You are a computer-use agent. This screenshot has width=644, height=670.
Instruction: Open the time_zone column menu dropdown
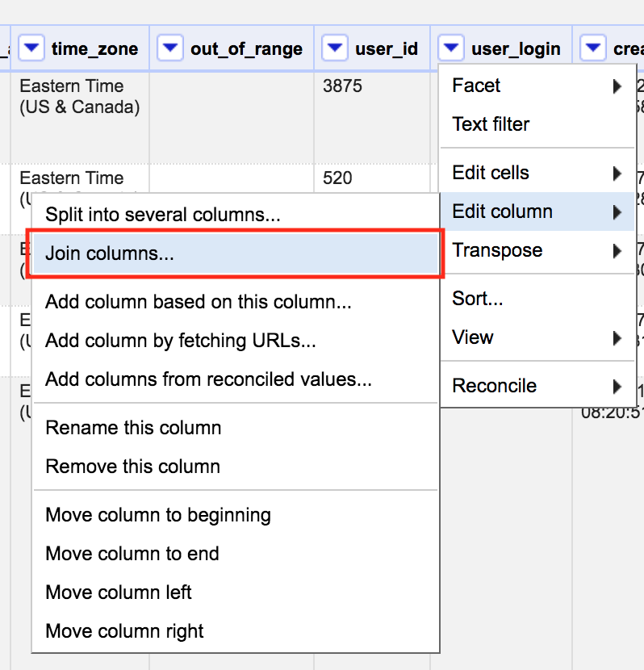[31, 47]
